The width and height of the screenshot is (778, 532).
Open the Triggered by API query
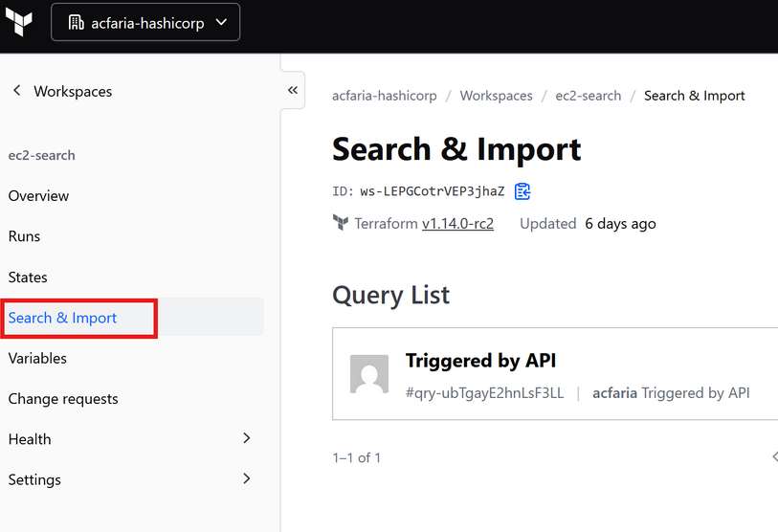[x=480, y=361]
